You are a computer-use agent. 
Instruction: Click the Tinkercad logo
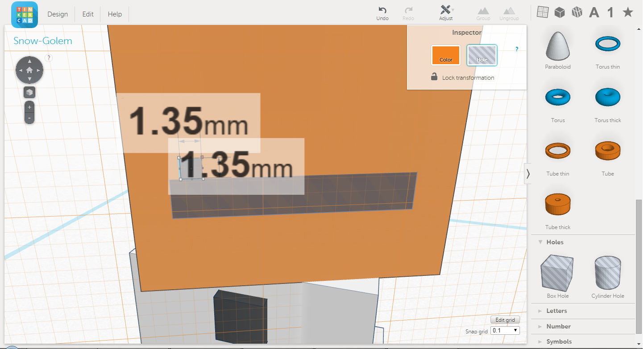point(25,14)
